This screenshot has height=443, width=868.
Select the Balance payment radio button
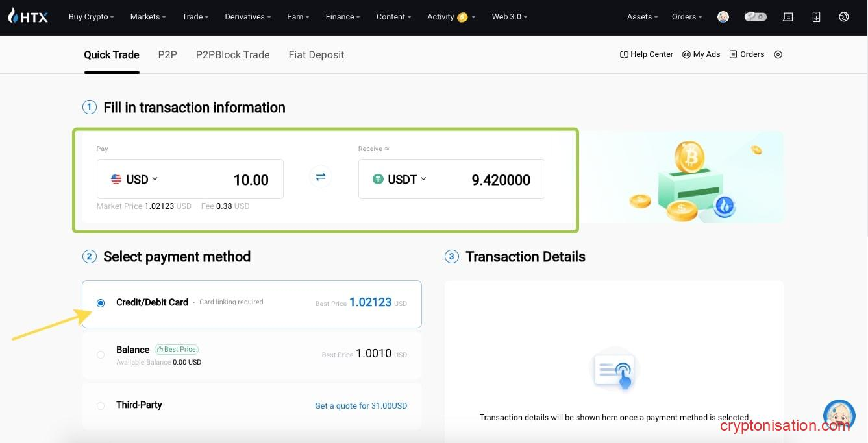click(101, 355)
